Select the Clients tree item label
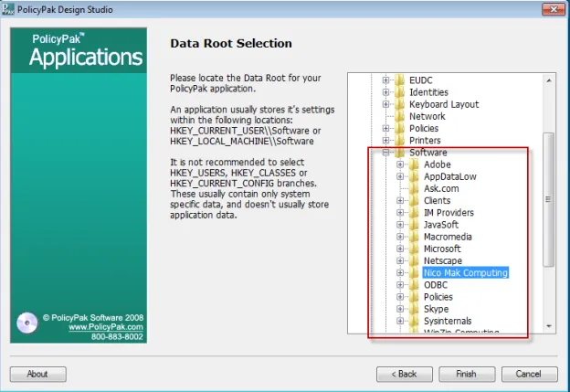 click(437, 201)
